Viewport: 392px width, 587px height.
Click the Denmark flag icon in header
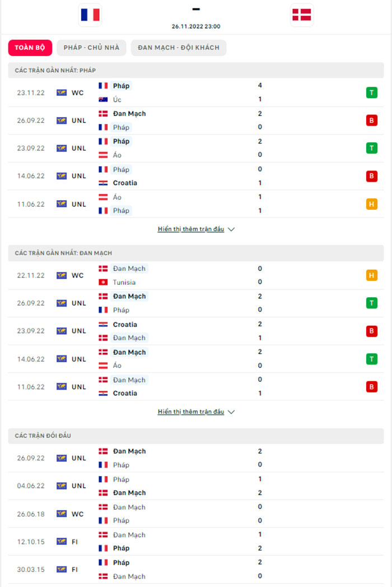tap(302, 15)
